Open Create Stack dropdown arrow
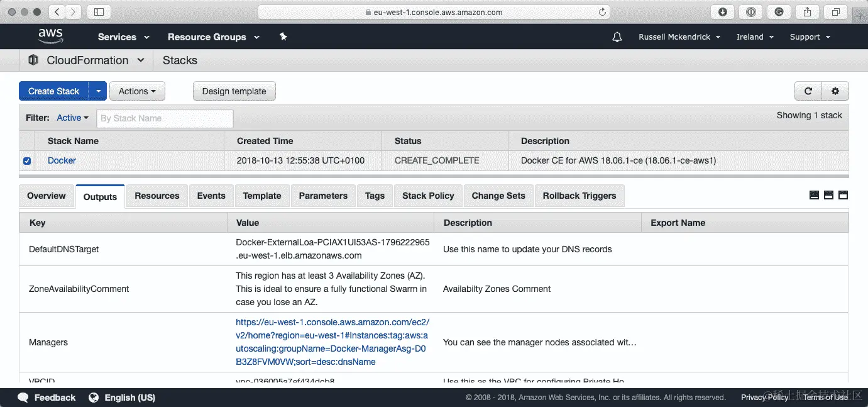Screen dimensions: 868x407 point(98,91)
